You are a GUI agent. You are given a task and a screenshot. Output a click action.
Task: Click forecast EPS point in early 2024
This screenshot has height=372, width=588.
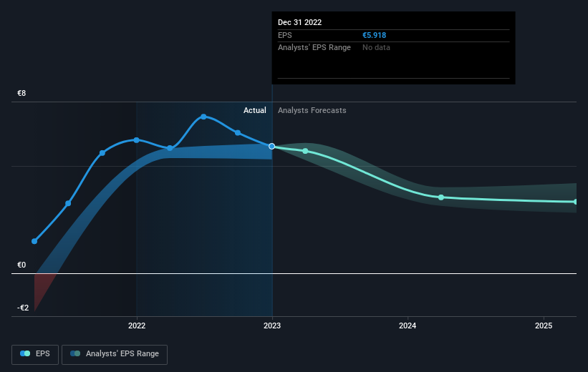point(441,197)
